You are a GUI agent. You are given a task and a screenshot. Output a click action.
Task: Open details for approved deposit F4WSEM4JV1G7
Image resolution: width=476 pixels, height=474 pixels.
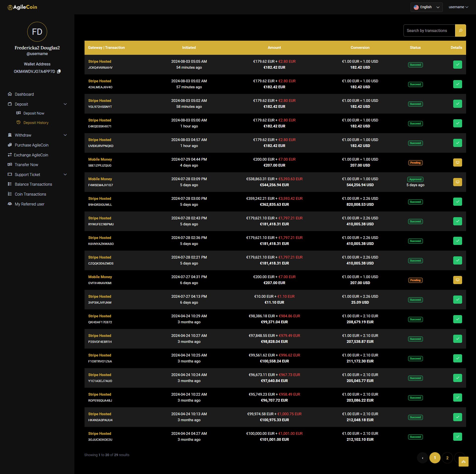point(457,182)
